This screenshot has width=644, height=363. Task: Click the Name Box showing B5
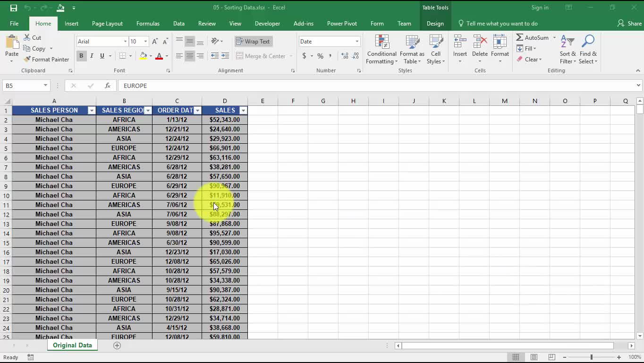(22, 86)
